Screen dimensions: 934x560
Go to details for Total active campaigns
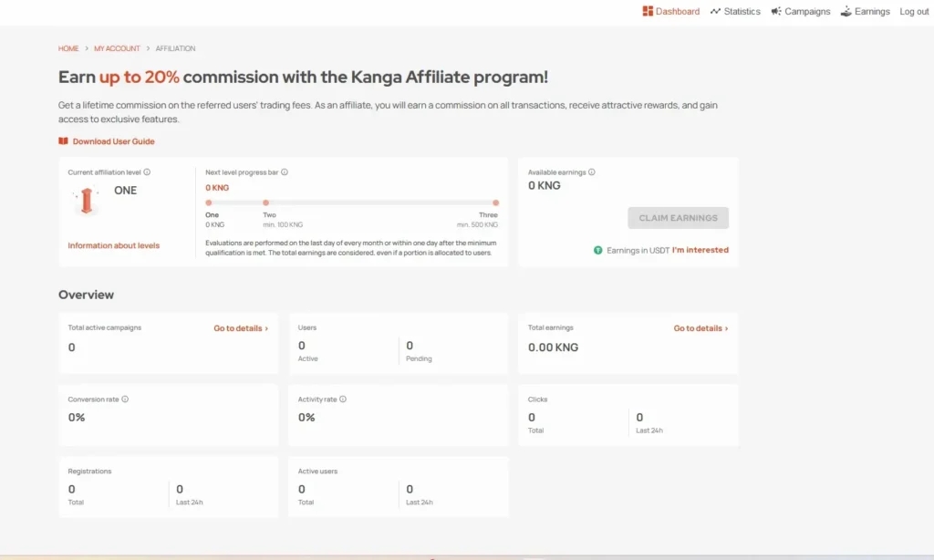click(241, 328)
